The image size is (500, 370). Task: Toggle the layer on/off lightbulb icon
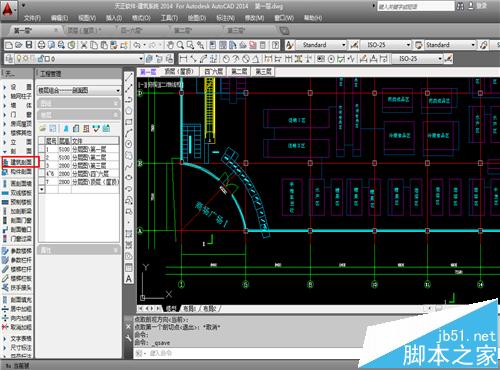coord(19,59)
